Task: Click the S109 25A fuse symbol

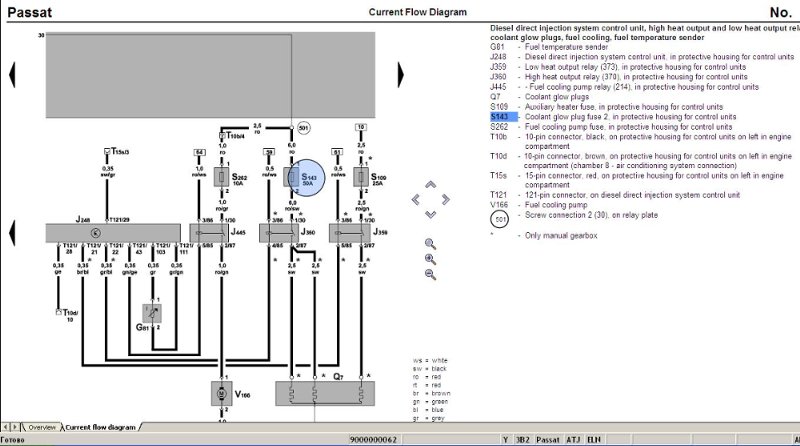Action: pos(361,178)
